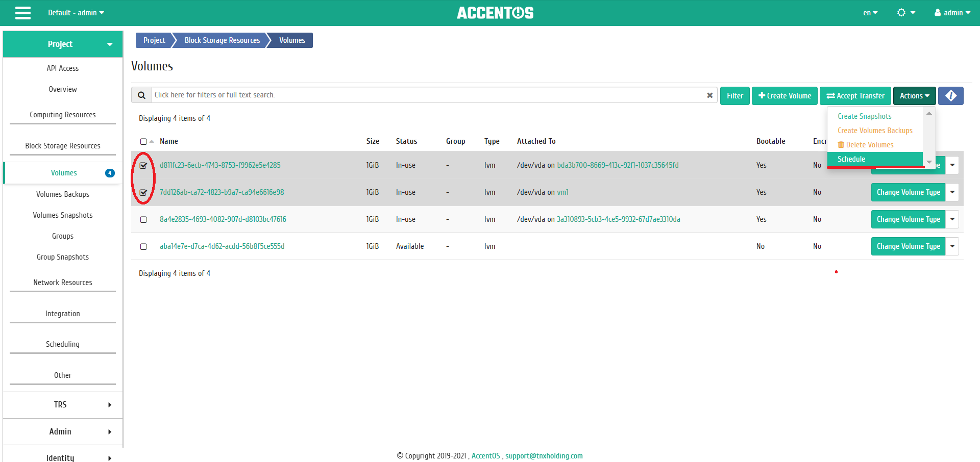Expand row actions for volume 7dd126ab
The width and height of the screenshot is (980, 462).
[x=952, y=192]
